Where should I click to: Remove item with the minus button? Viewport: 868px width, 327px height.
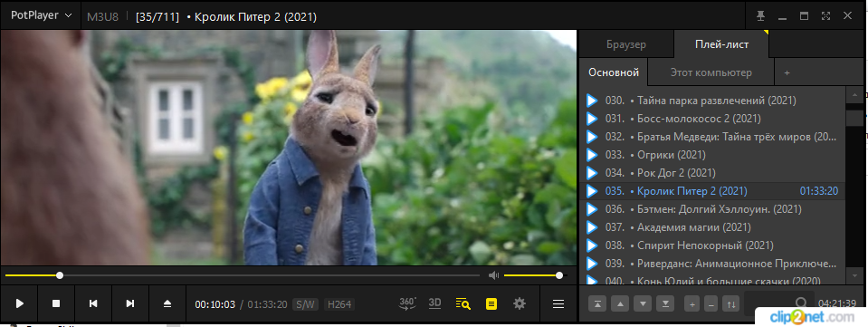[711, 303]
